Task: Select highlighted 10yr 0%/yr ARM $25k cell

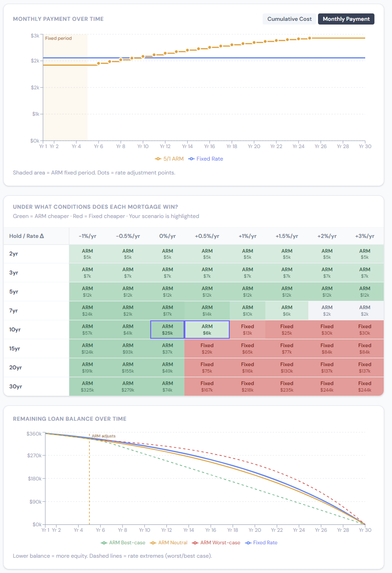Action: 167,330
